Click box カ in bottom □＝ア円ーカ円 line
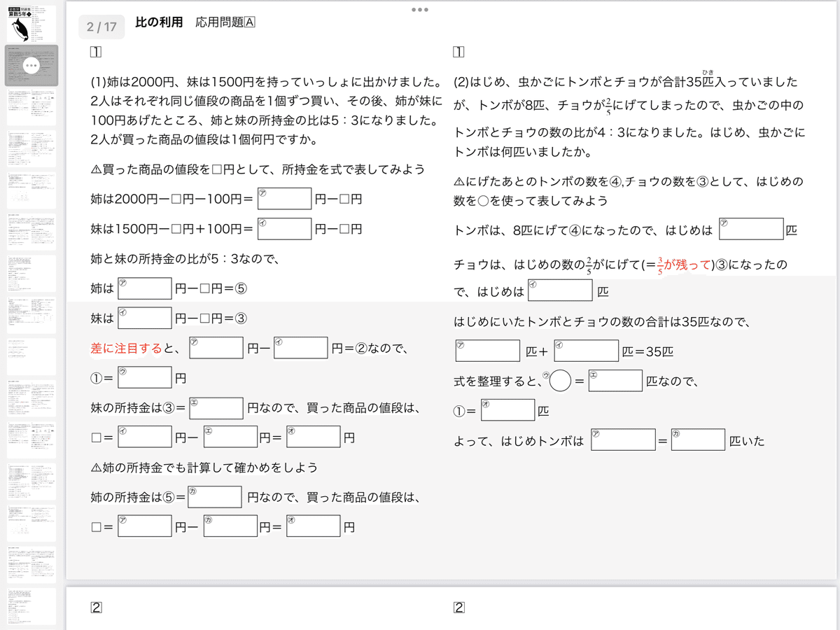840x630 pixels. [230, 526]
